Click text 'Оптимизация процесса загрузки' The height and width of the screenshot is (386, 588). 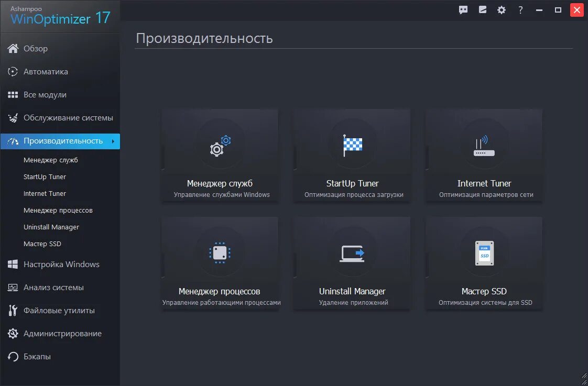click(x=354, y=195)
